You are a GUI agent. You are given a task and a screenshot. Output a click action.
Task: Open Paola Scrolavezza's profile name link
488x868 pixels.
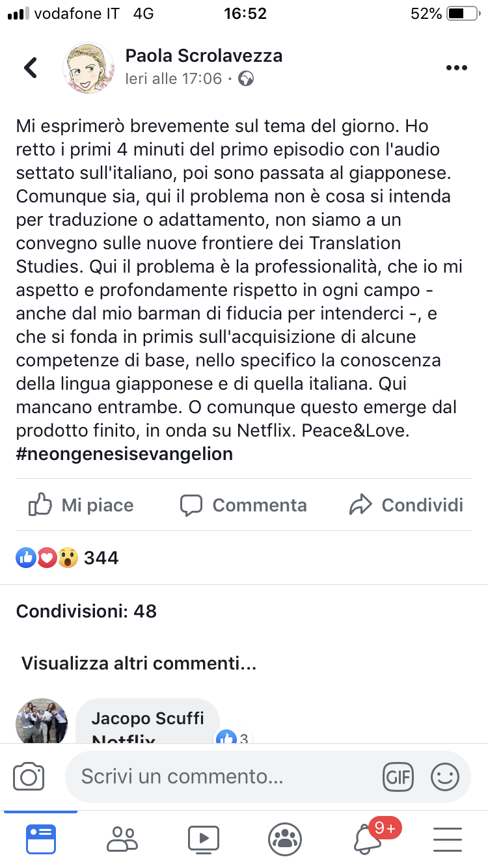pyautogui.click(x=204, y=56)
